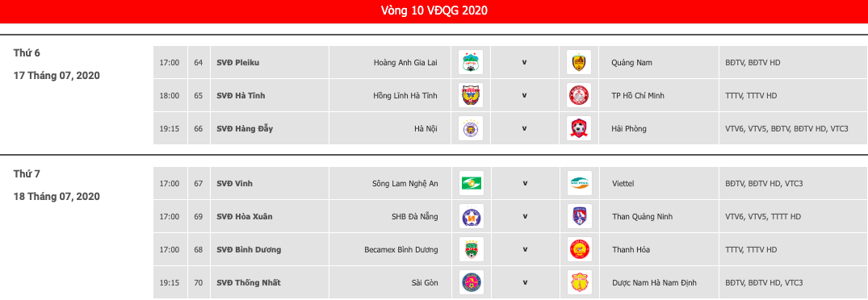The image size is (868, 300).
Task: Click the Hà Nội FC crest
Action: click(x=471, y=128)
